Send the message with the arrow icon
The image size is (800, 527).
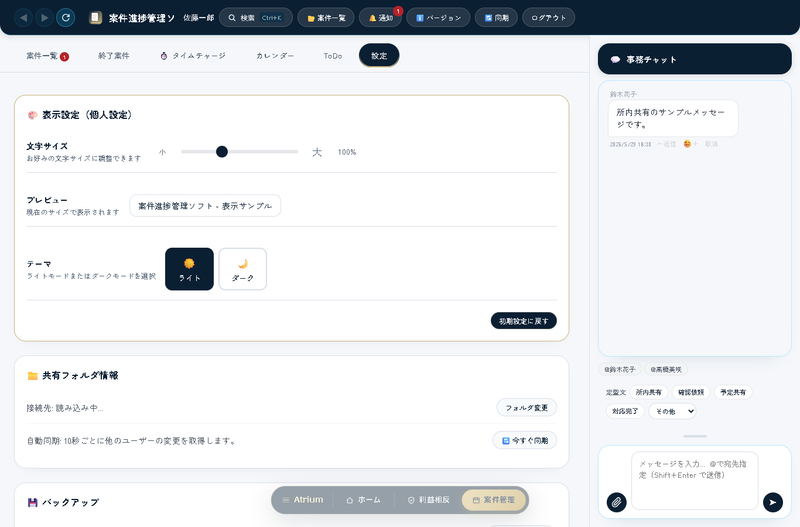[x=773, y=503]
